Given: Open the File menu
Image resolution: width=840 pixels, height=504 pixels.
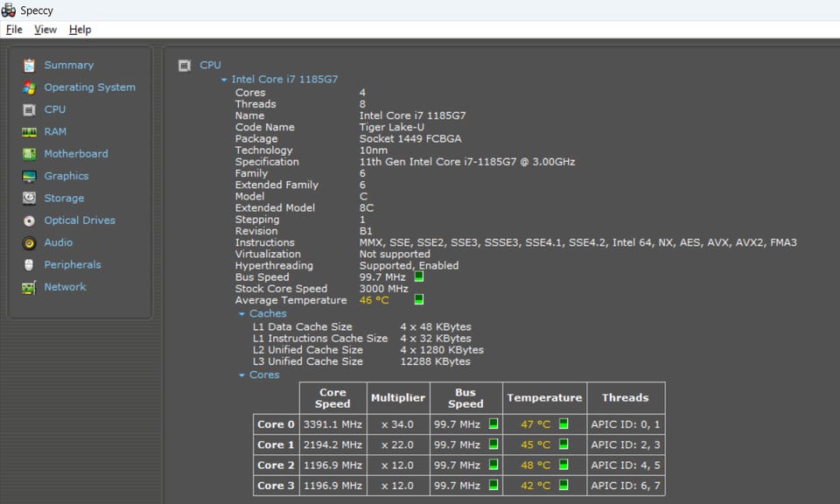Looking at the screenshot, I should click(x=14, y=30).
